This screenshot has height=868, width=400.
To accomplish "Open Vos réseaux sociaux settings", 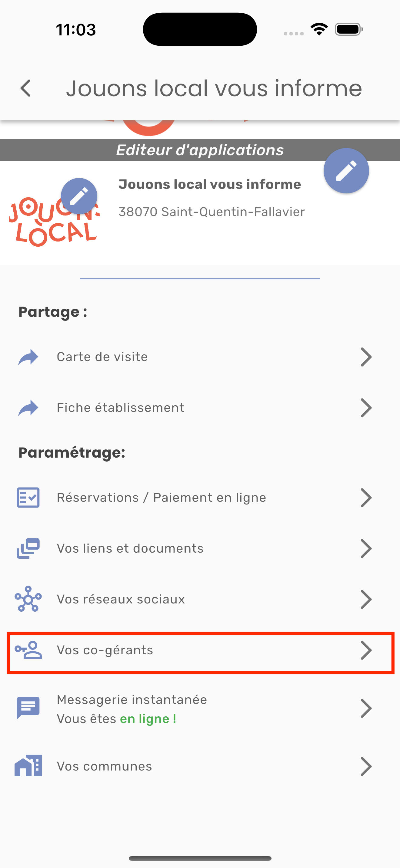I will point(200,599).
